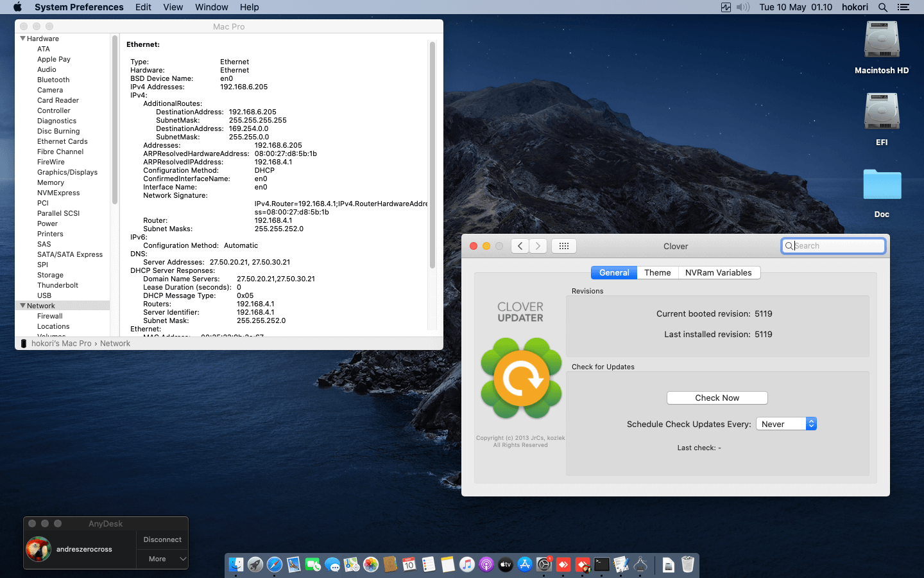Collapse the Hardware section in System Information
924x578 pixels.
(x=23, y=39)
